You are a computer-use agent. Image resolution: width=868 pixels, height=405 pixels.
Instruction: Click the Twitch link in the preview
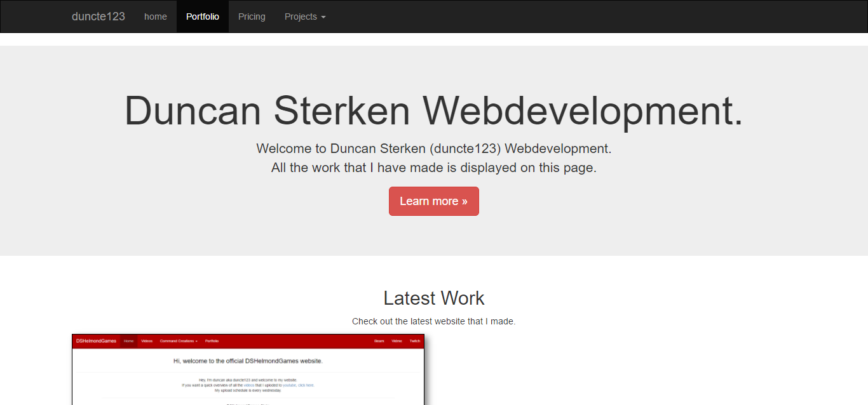tap(415, 341)
